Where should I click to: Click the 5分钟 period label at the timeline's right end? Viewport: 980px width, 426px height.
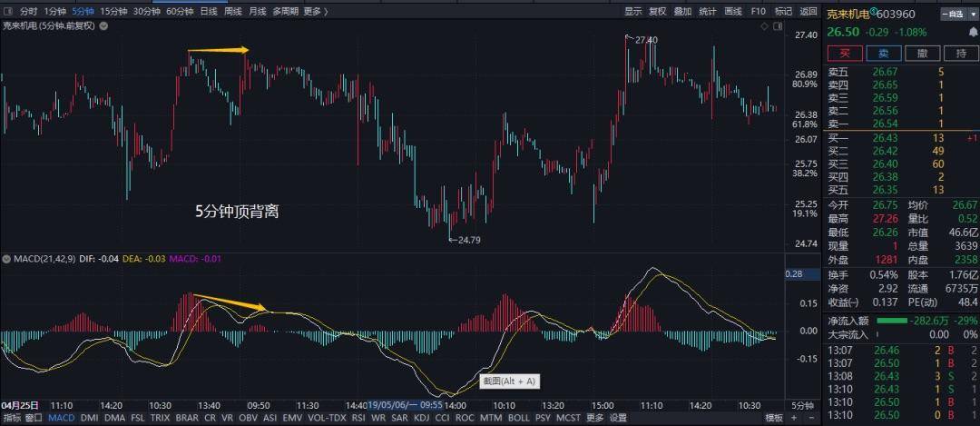tap(803, 405)
